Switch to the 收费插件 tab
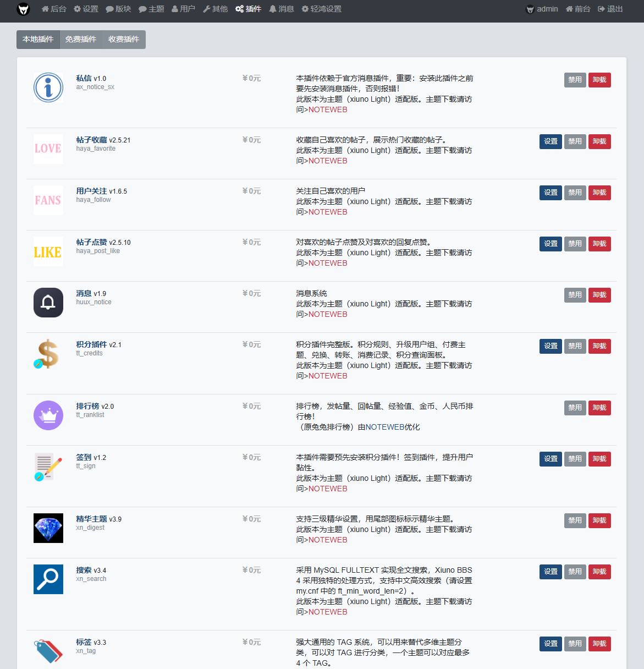644x669 pixels. [124, 40]
